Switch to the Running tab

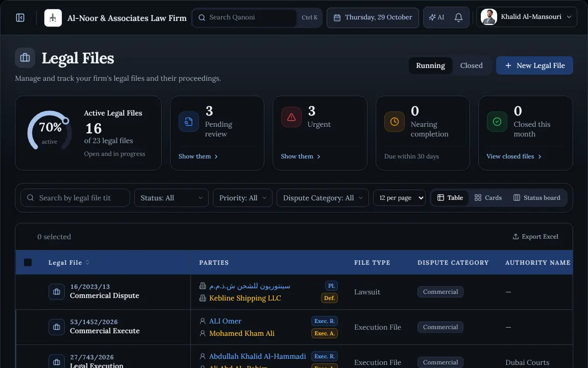(x=430, y=65)
